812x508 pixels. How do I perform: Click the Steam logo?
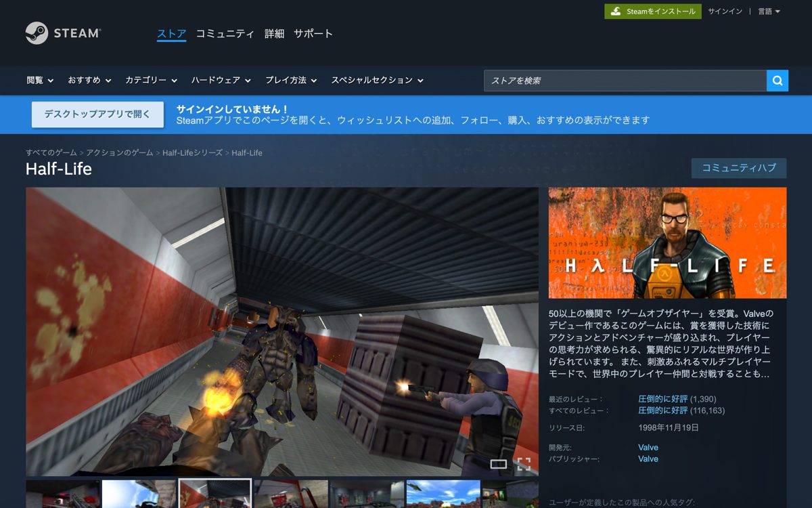click(x=63, y=33)
